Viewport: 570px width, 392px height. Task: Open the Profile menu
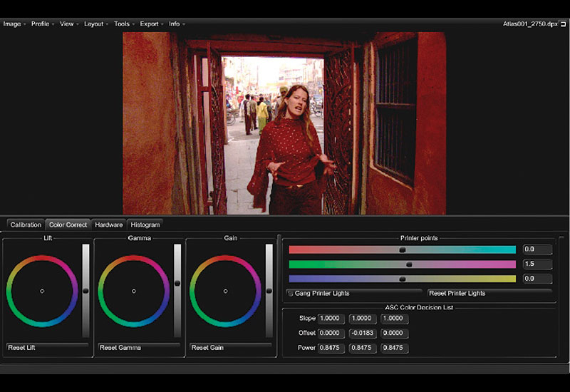pyautogui.click(x=43, y=24)
